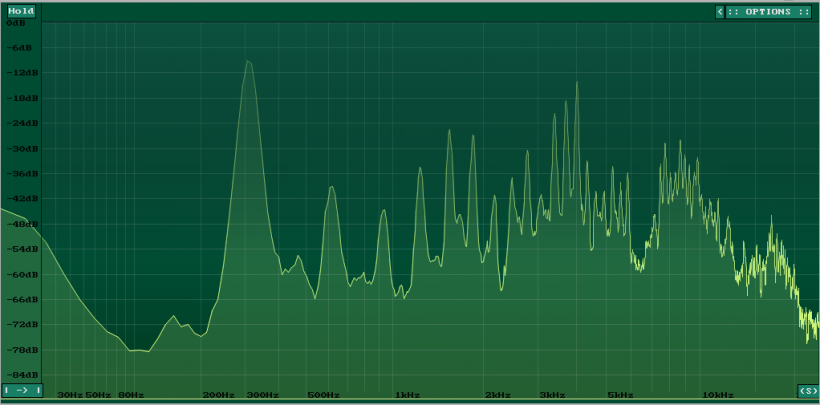Click the -48dB axis label
This screenshot has height=405, width=820.
coord(20,224)
